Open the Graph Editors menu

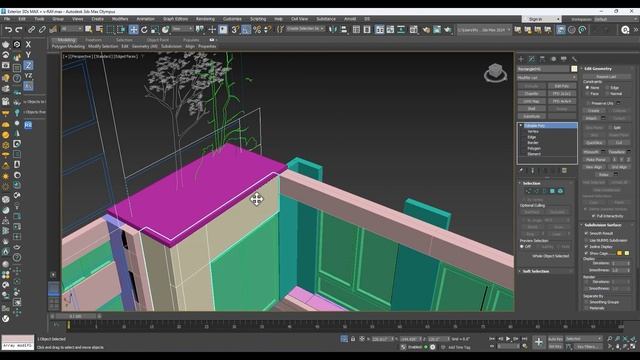[176, 19]
